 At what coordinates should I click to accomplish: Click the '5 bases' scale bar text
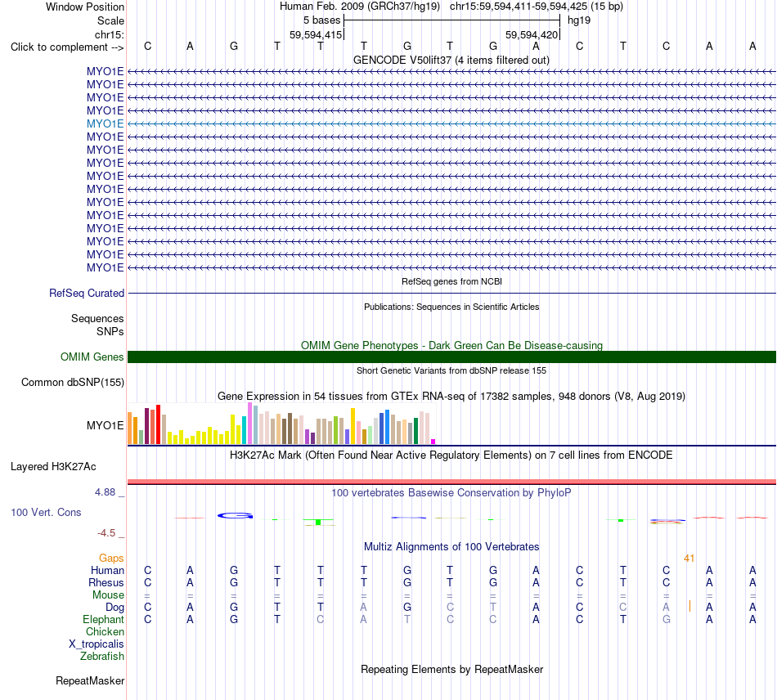coord(322,20)
